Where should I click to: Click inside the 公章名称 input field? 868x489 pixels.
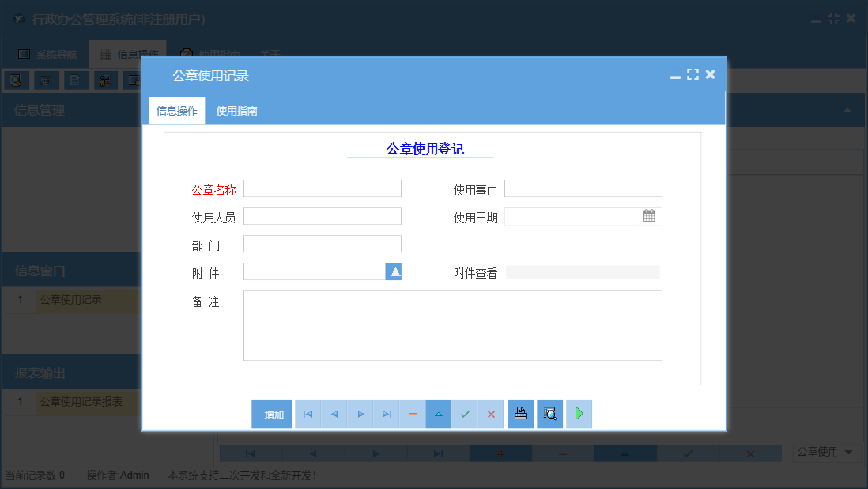(322, 188)
